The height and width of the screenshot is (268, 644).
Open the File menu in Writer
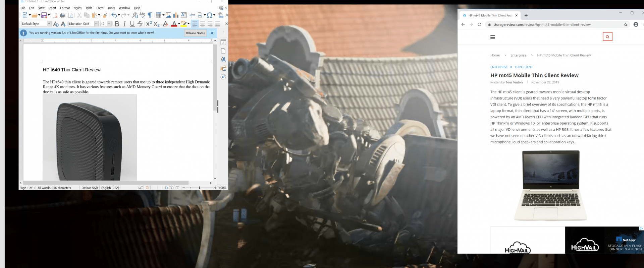click(23, 8)
